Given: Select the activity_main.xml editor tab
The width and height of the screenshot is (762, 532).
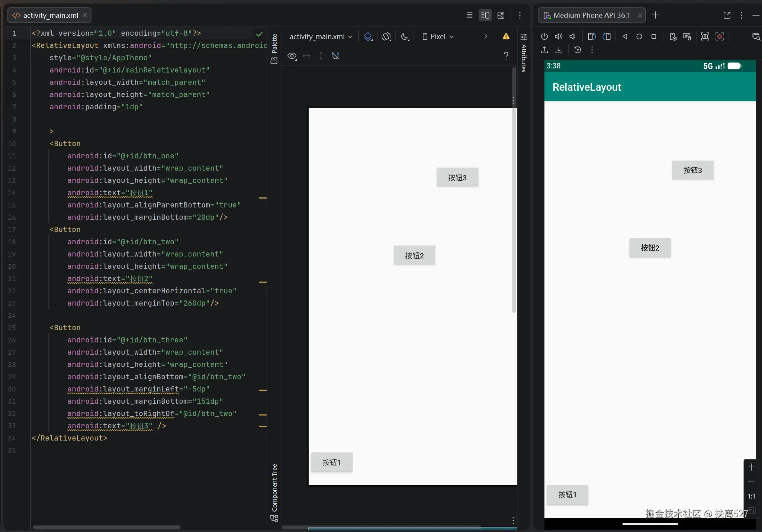Looking at the screenshot, I should (x=50, y=15).
